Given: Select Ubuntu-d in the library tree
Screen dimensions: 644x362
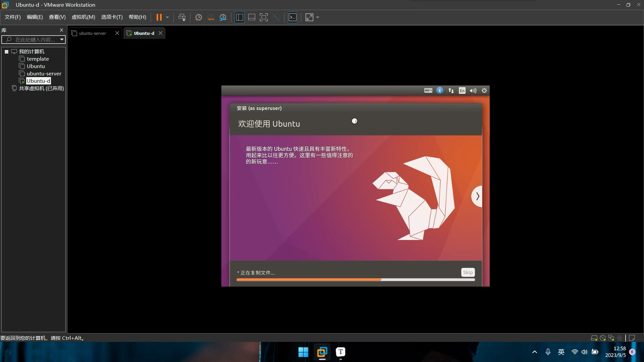Looking at the screenshot, I should 38,81.
